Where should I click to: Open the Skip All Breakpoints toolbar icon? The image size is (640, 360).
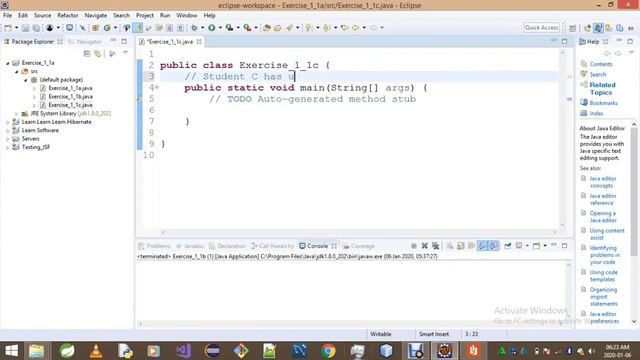82,28
